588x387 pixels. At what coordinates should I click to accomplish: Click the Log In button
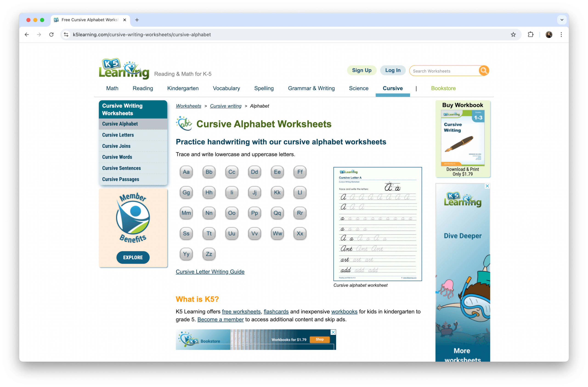pos(393,70)
